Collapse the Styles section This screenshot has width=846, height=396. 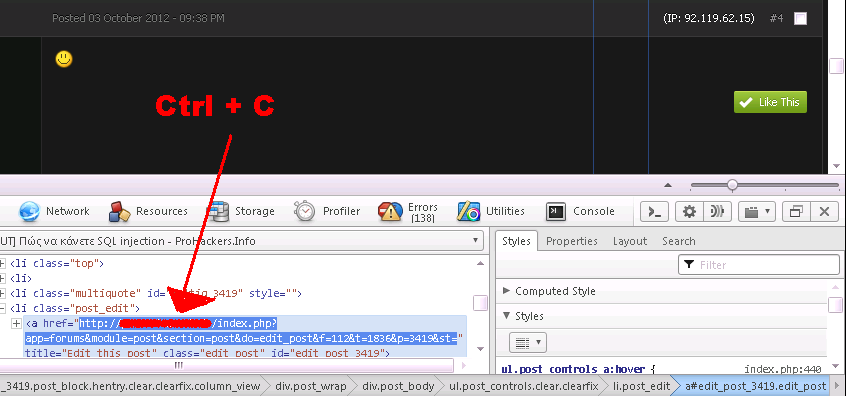523,316
